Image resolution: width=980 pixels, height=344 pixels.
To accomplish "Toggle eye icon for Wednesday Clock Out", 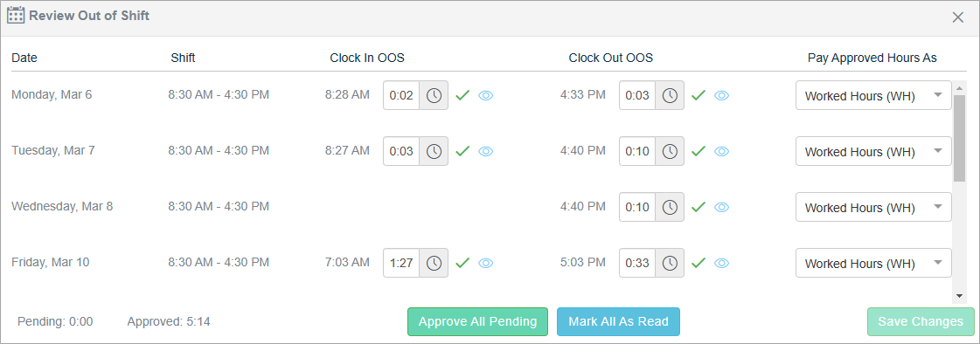I will tap(722, 207).
